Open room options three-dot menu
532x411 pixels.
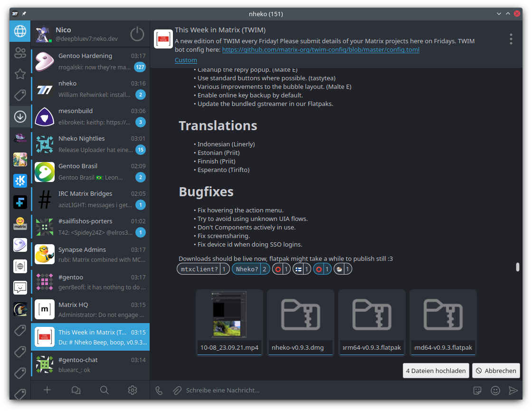(511, 39)
